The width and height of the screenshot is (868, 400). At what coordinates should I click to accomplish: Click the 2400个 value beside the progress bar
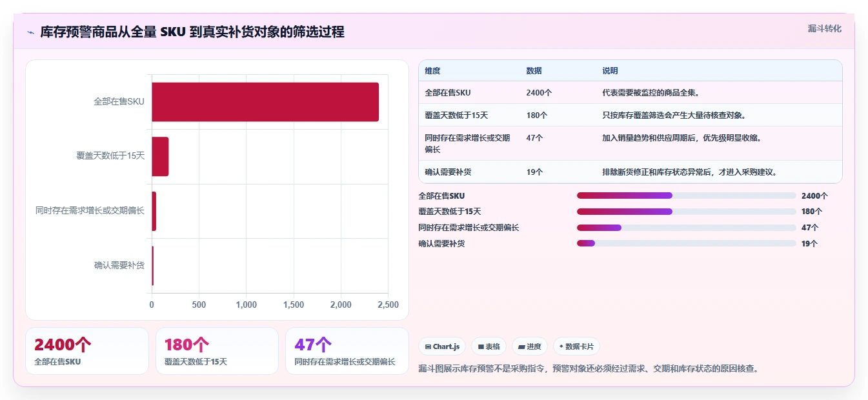point(814,195)
